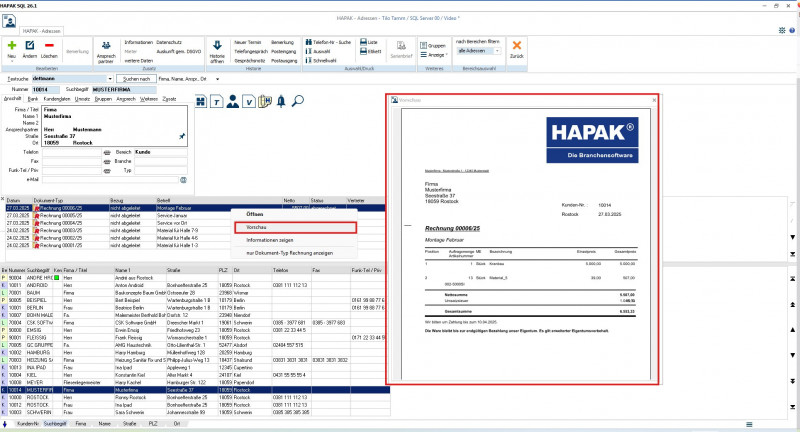This screenshot has height=432, width=800.
Task: Click 'Auskunft gem. DSGVO' button
Action: pyautogui.click(x=179, y=52)
